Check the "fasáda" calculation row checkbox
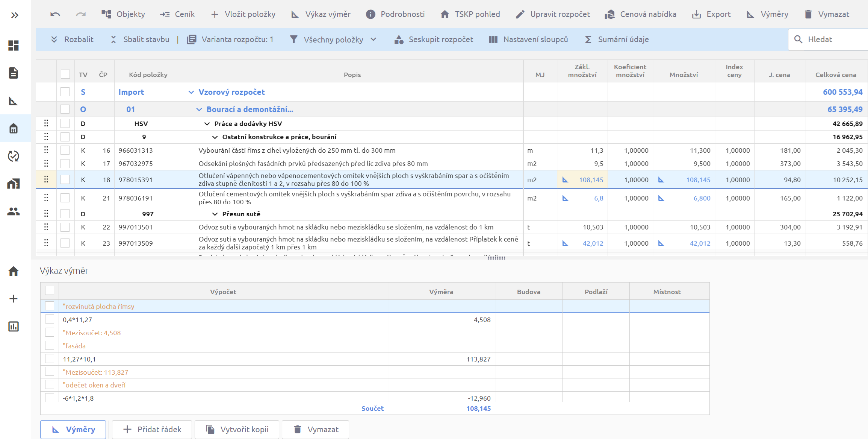868x439 pixels. pos(50,346)
